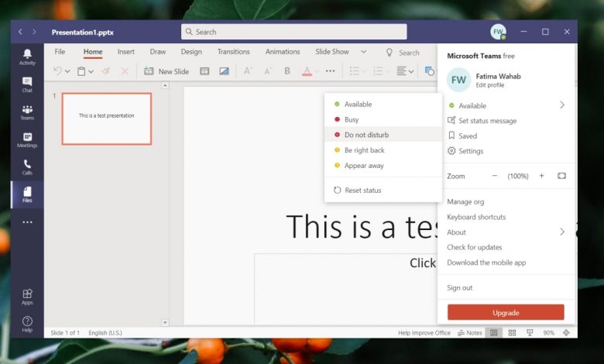Increase zoom with the plus button
This screenshot has height=364, width=604.
[x=541, y=176]
